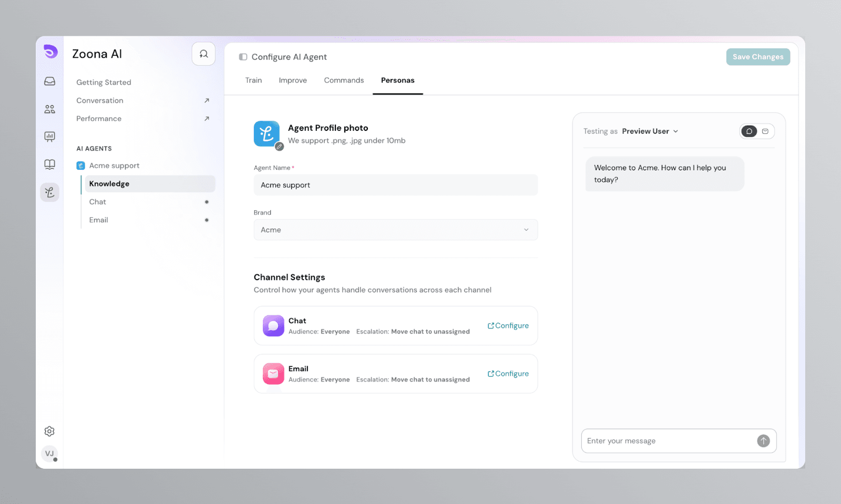The width and height of the screenshot is (841, 504).
Task: Open the Brand dropdown showing Acme
Action: (x=395, y=230)
